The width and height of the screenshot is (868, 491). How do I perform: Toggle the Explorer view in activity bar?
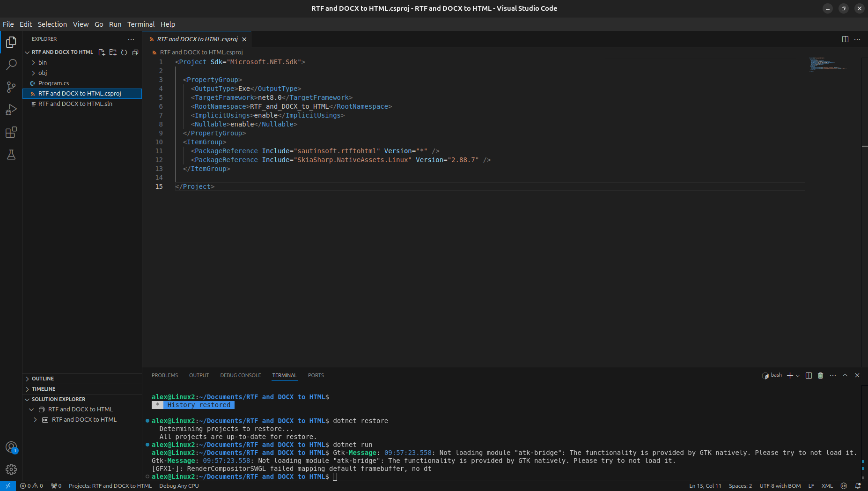tap(11, 42)
